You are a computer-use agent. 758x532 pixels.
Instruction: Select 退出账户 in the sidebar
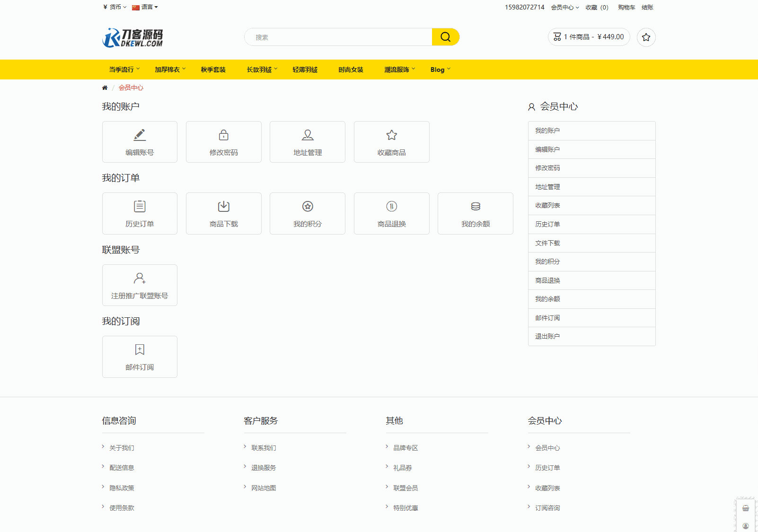[x=547, y=336]
